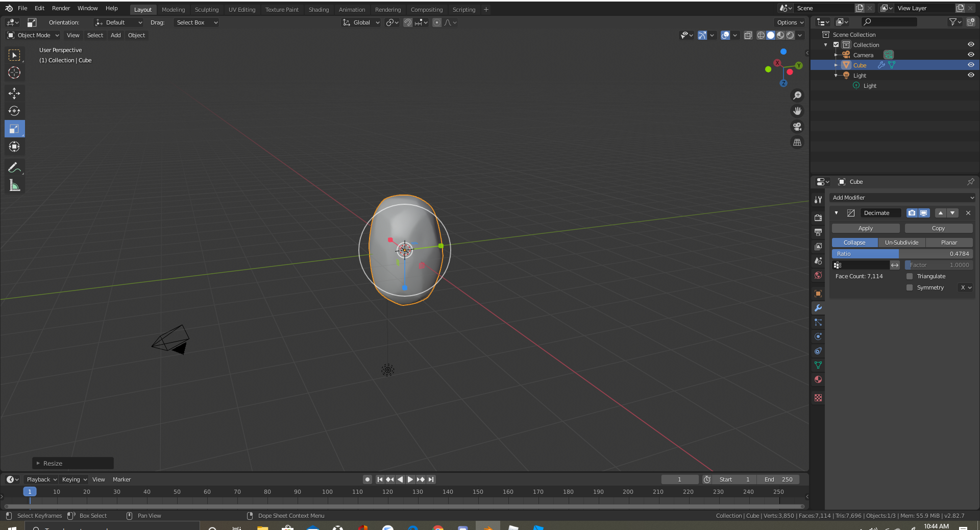Open the Modifiers wrench properties tab
Image resolution: width=980 pixels, height=530 pixels.
point(818,308)
